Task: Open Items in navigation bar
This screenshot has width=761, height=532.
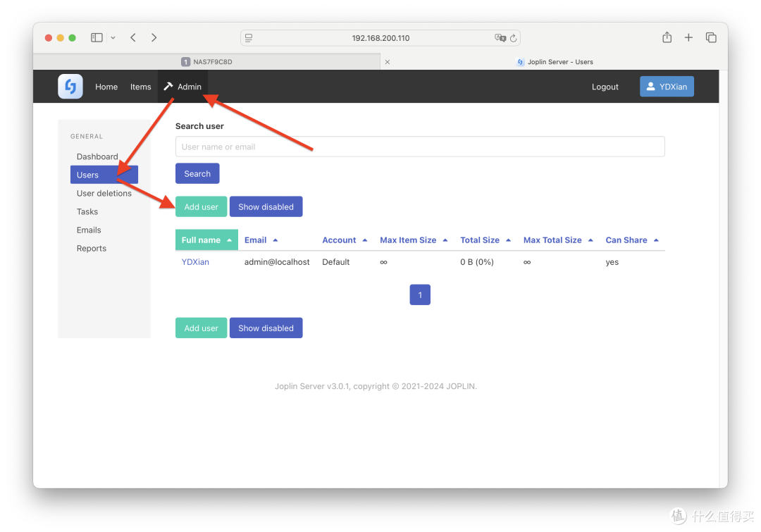Action: 140,87
